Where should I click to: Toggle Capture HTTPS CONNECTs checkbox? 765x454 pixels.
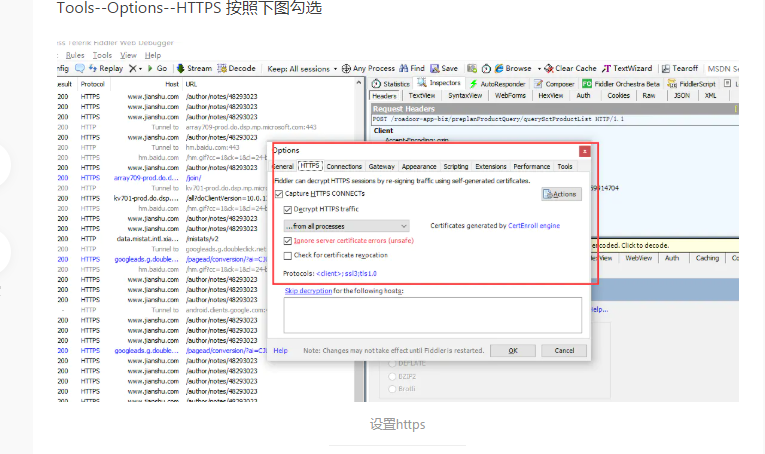tap(279, 194)
